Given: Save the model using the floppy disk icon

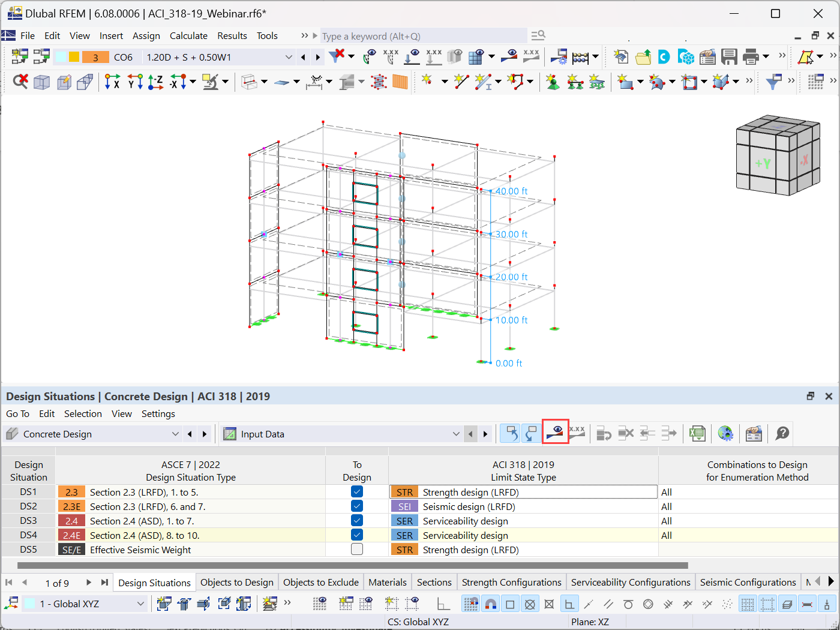Looking at the screenshot, I should (728, 56).
